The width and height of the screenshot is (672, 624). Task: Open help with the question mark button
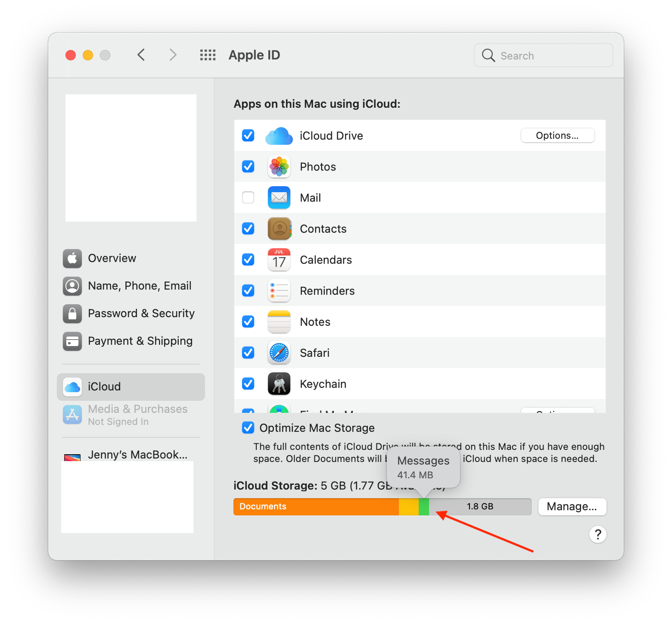598,534
